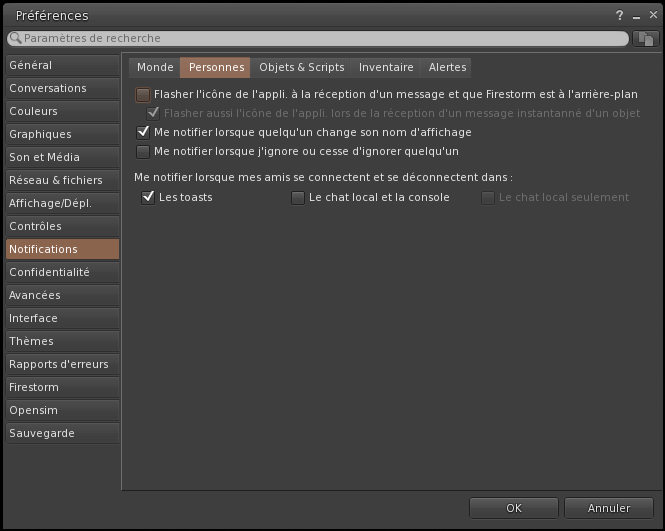Click the Annuler button
Screen dimensions: 665x531
pyautogui.click(x=609, y=508)
